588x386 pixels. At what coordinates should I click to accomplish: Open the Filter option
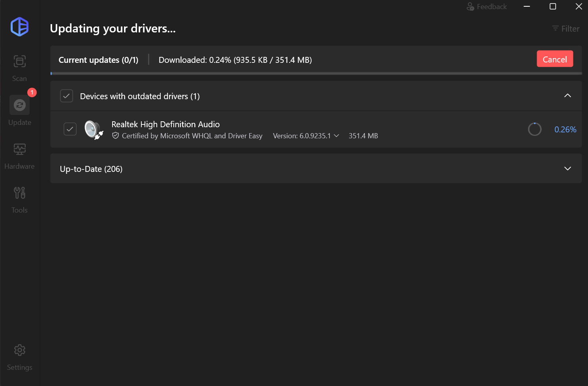click(566, 29)
